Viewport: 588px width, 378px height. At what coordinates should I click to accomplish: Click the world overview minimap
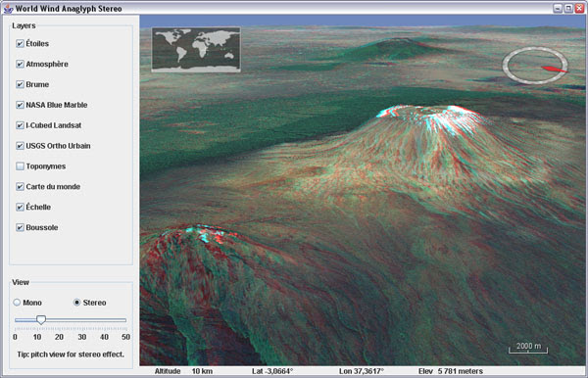coord(196,49)
